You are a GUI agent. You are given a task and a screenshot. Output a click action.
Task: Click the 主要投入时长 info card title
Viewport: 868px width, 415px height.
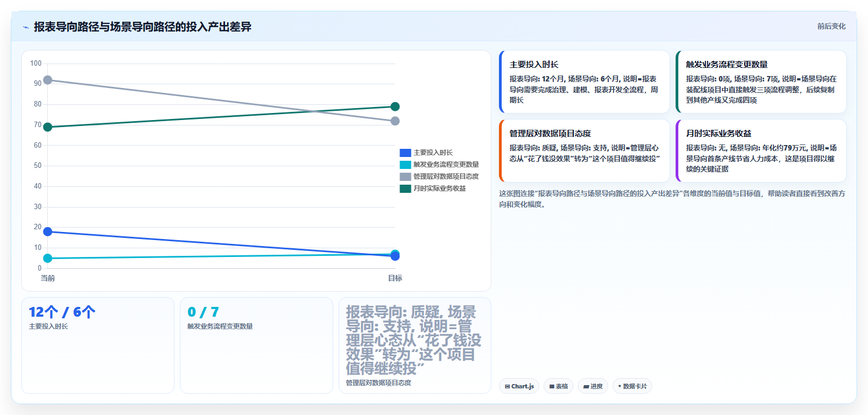[534, 65]
